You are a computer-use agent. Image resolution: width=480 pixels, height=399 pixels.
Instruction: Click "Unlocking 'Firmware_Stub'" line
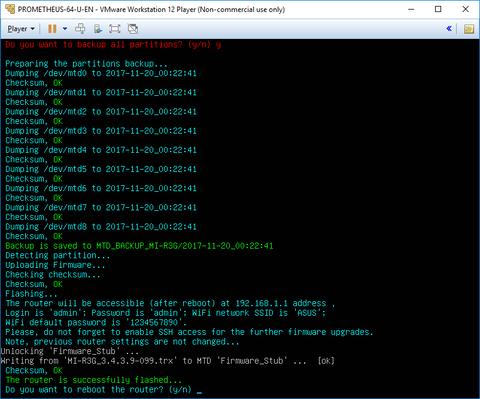(70, 351)
